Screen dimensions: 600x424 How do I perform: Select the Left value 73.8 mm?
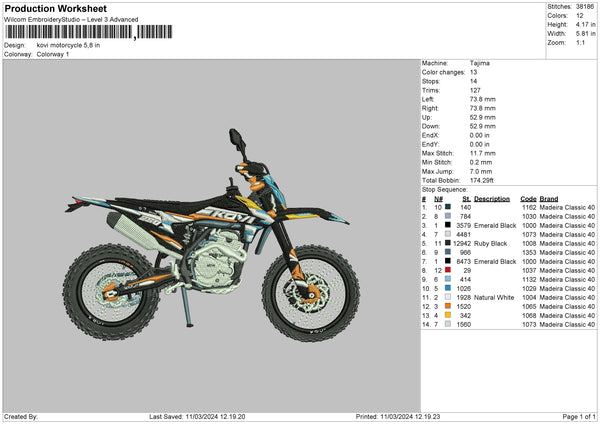pyautogui.click(x=483, y=99)
